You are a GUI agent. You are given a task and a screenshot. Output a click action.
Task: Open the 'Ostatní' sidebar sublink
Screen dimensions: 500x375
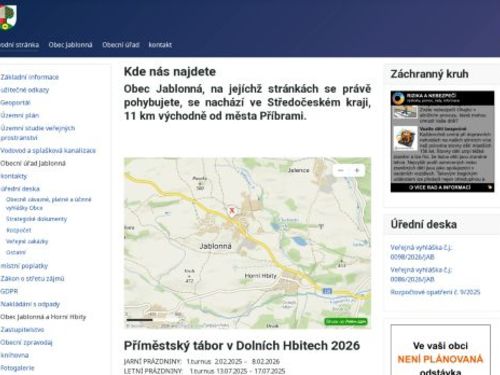(x=16, y=252)
